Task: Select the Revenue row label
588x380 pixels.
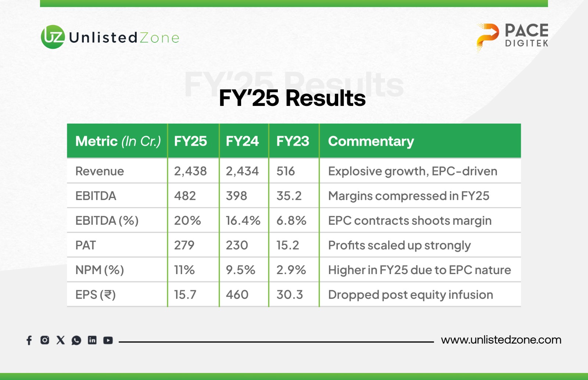Action: pyautogui.click(x=100, y=171)
